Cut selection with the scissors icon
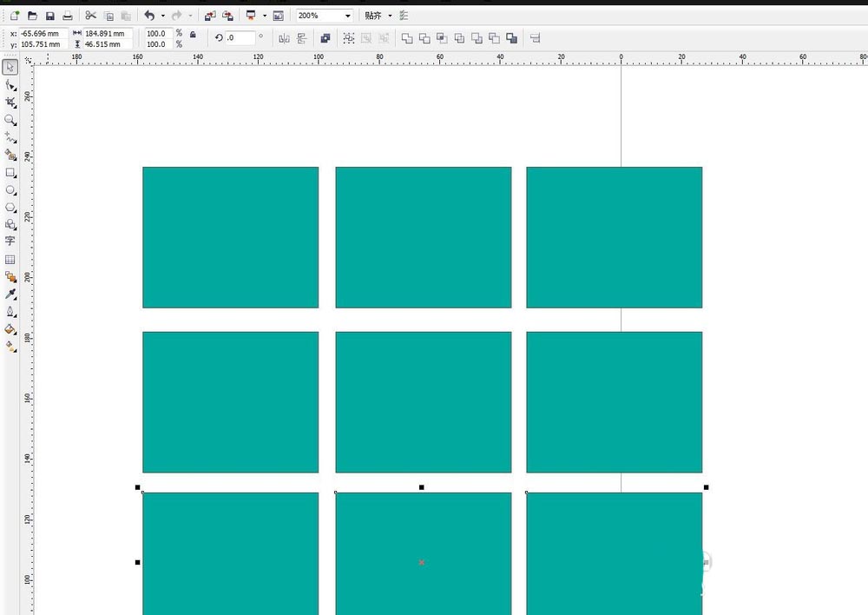Image resolution: width=868 pixels, height=615 pixels. (x=91, y=16)
